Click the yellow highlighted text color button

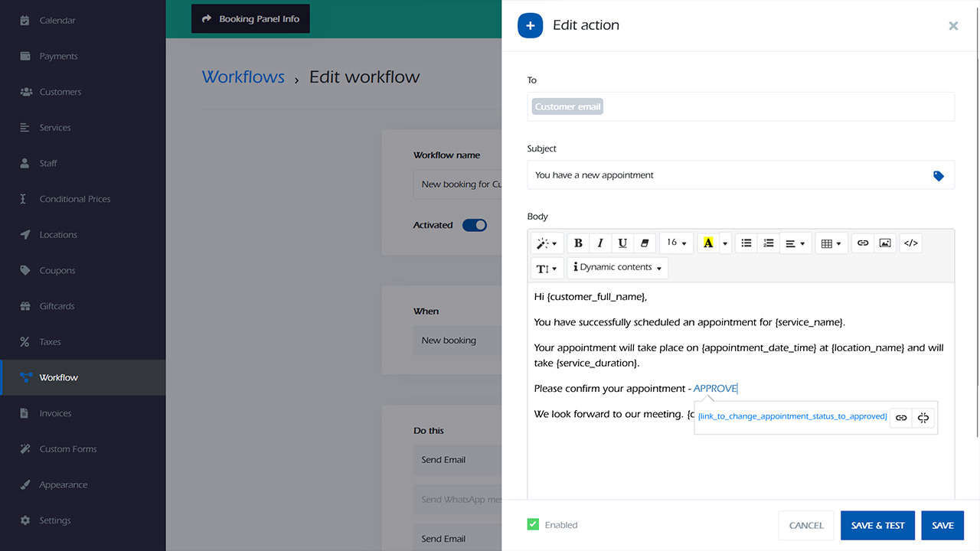point(708,243)
